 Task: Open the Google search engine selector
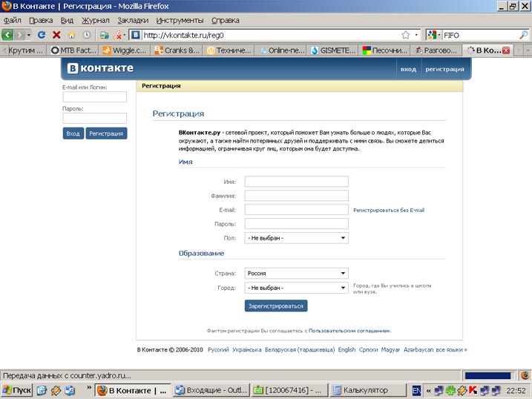pyautogui.click(x=434, y=35)
